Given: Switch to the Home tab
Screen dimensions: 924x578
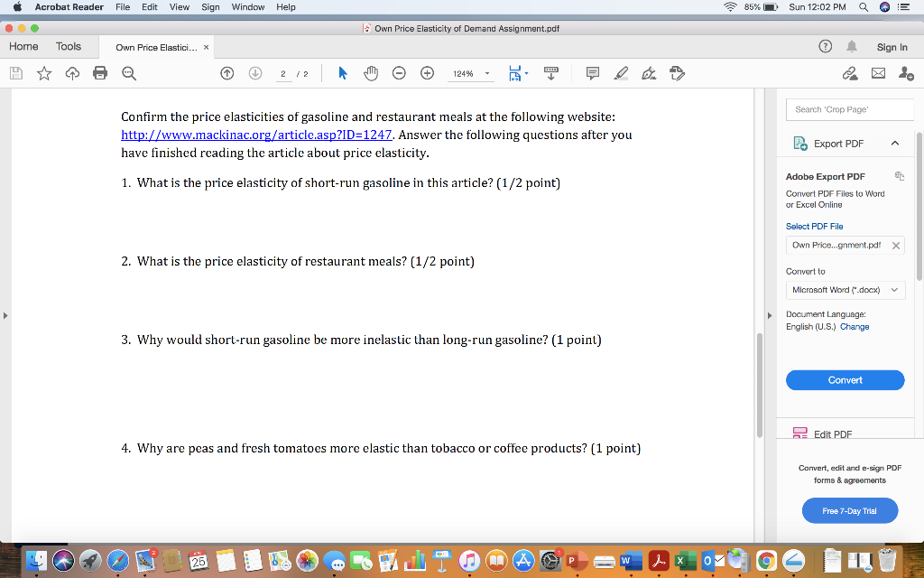Looking at the screenshot, I should coord(23,46).
